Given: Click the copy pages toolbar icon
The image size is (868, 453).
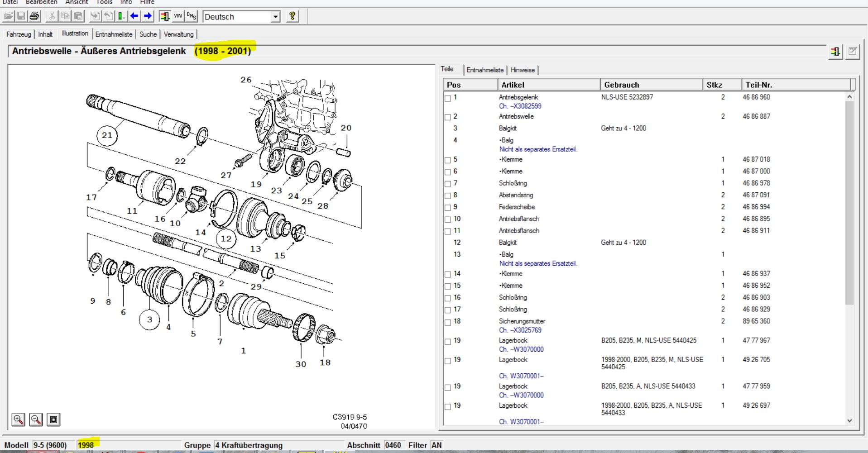Looking at the screenshot, I should click(65, 16).
